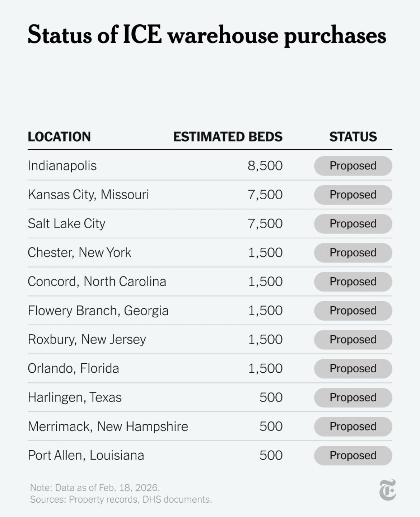Click the Indianapolis location row label
Screen dimensions: 420x517
coord(62,166)
